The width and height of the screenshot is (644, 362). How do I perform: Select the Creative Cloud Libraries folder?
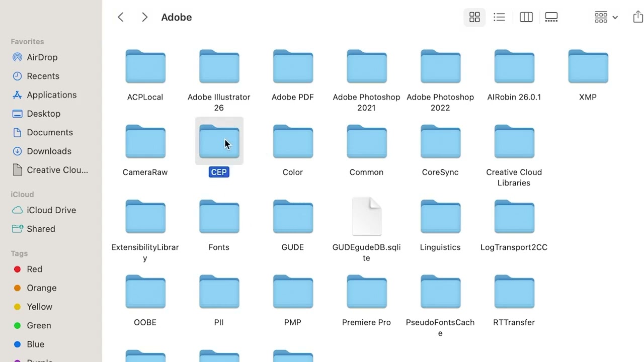point(514,141)
